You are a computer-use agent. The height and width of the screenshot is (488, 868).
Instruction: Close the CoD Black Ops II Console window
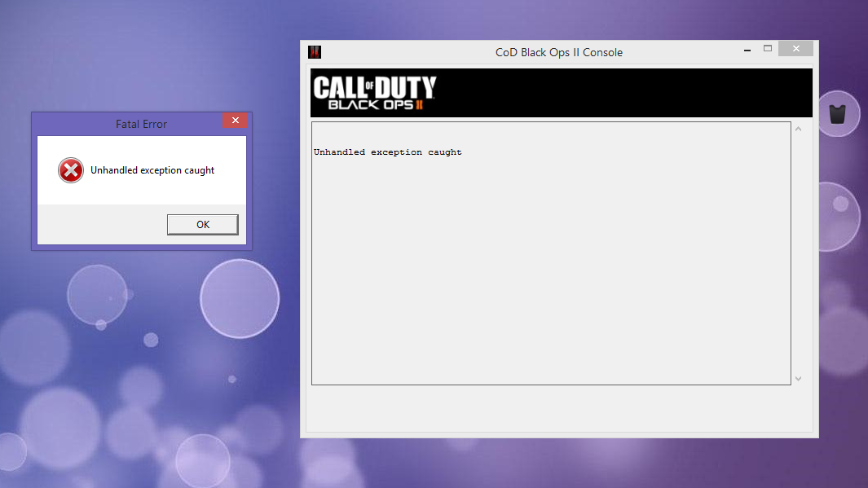click(796, 49)
